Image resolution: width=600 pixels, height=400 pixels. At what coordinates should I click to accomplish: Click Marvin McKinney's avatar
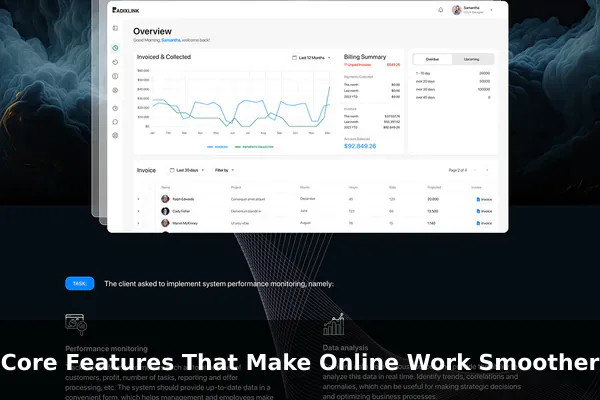click(x=165, y=223)
